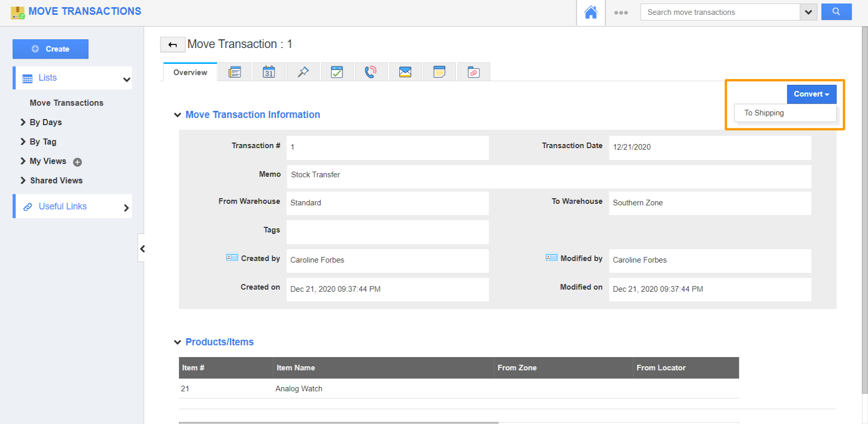Screen dimensions: 868x424
Task: Click the back arrow button
Action: (172, 45)
